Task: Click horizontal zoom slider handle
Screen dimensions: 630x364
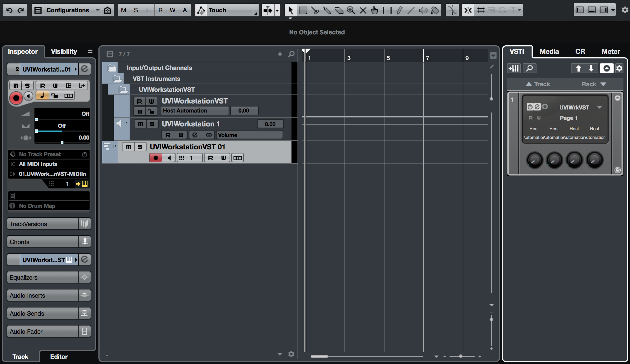Action: tap(461, 356)
